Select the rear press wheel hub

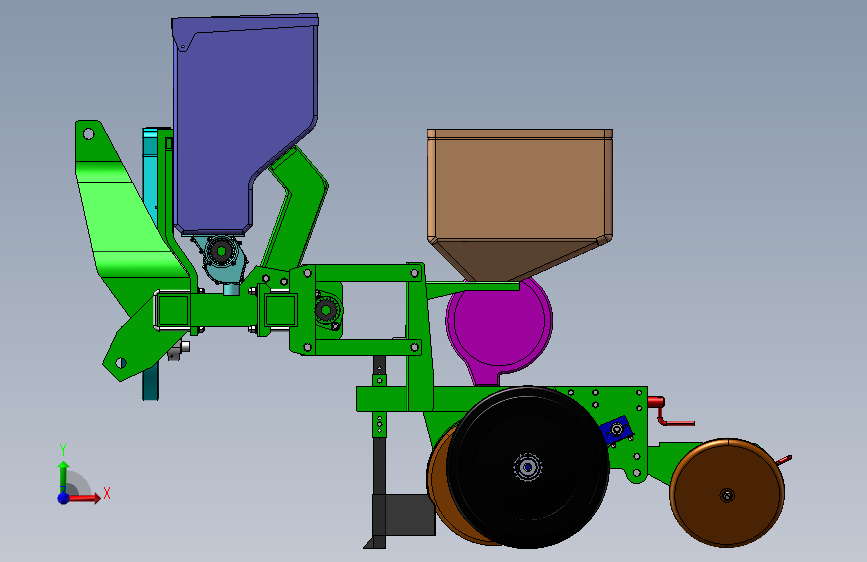pos(727,495)
